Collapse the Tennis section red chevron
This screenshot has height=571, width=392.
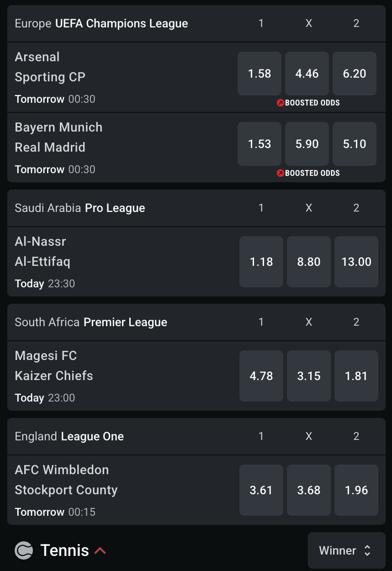(x=100, y=550)
